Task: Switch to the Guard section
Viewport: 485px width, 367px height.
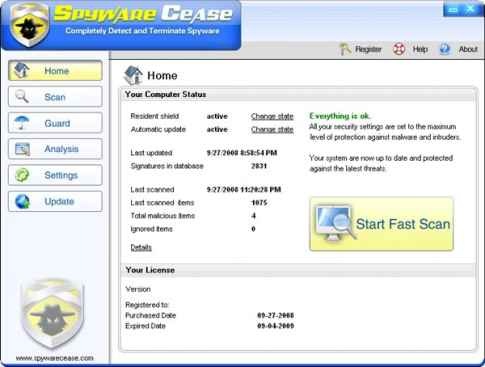Action: pyautogui.click(x=55, y=123)
